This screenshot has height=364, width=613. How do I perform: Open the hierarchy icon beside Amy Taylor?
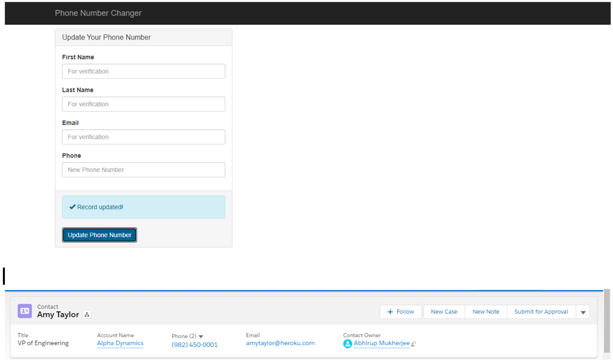[x=87, y=314]
